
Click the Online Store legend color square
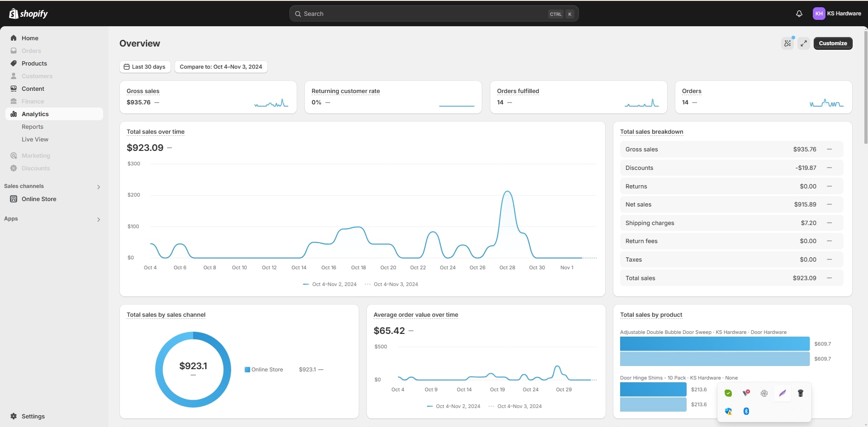click(x=247, y=370)
